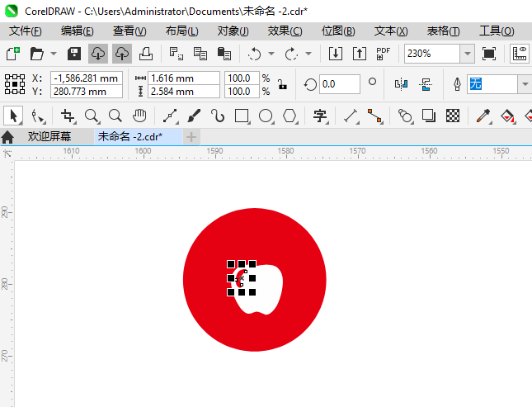Click the rotation angle field
Screen dimensions: 532x407
tap(339, 84)
